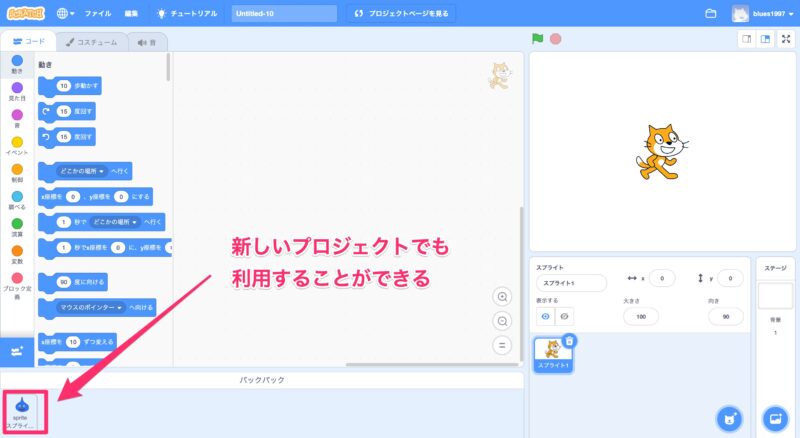Enter full screen stage mode
Image resolution: width=800 pixels, height=438 pixels.
pos(787,39)
